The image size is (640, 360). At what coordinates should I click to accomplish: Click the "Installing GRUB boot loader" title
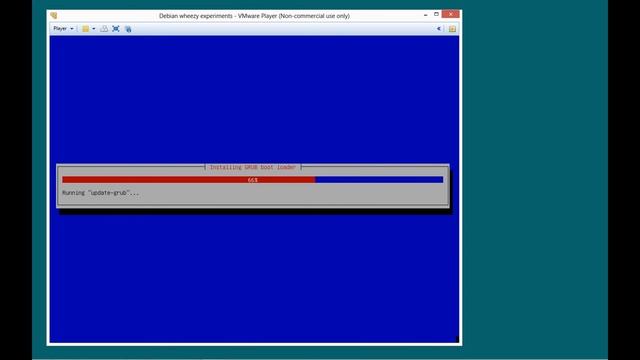click(x=253, y=167)
